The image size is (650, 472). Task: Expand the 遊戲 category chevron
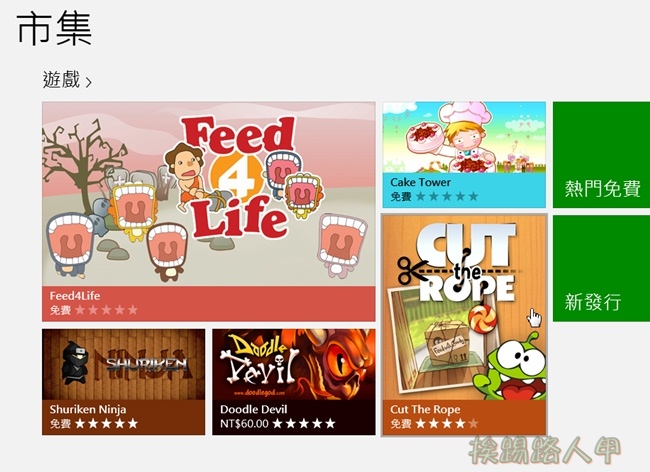point(88,82)
